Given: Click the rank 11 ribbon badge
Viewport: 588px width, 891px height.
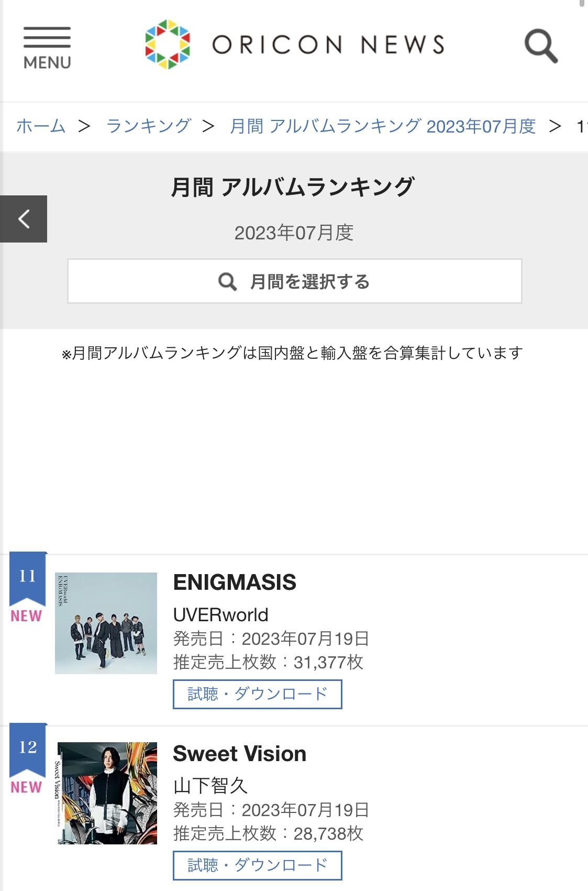Looking at the screenshot, I should click(x=28, y=579).
